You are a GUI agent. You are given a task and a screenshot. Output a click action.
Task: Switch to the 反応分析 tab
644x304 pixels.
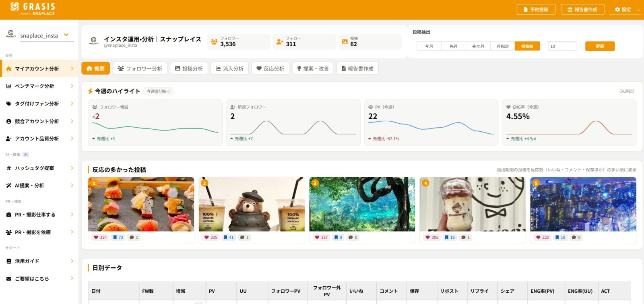pos(270,68)
